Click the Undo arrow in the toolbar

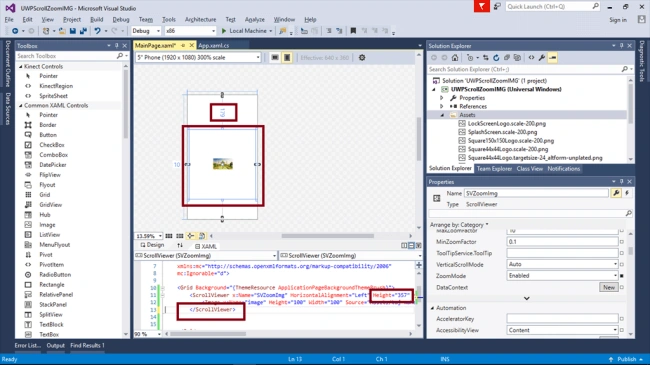pos(97,31)
